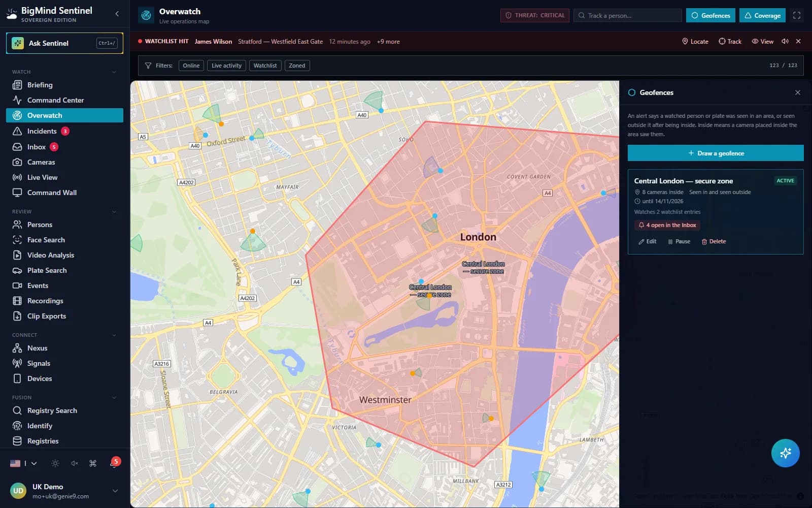Open the language flag dropdown
Screen dimensions: 812x508
tap(23, 463)
